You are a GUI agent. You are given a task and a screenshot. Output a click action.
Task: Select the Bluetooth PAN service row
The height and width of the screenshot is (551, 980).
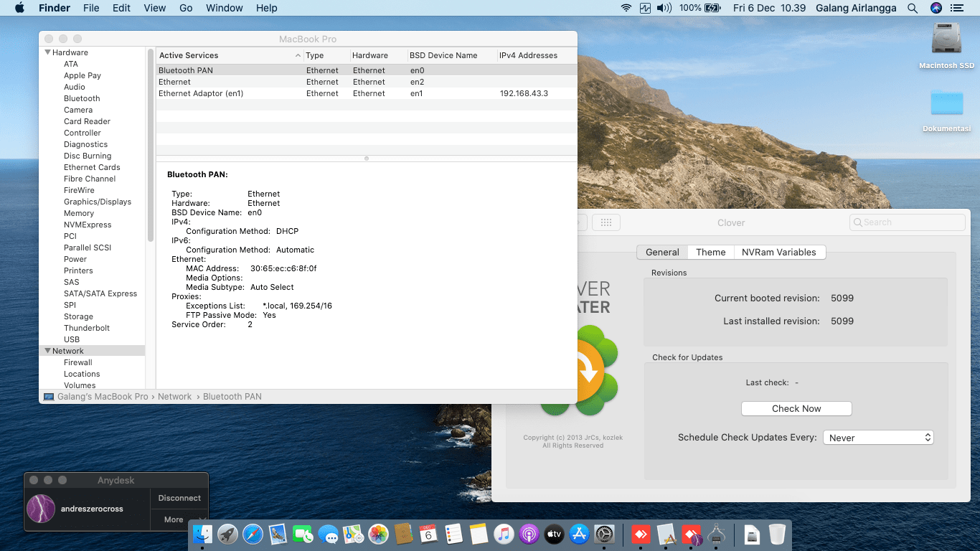pyautogui.click(x=367, y=70)
